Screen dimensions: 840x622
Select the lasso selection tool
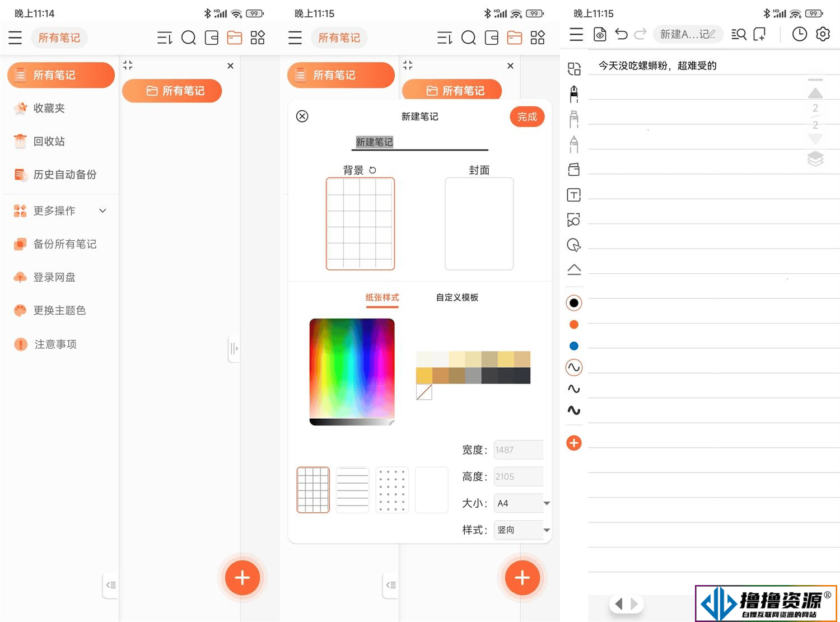(x=573, y=245)
